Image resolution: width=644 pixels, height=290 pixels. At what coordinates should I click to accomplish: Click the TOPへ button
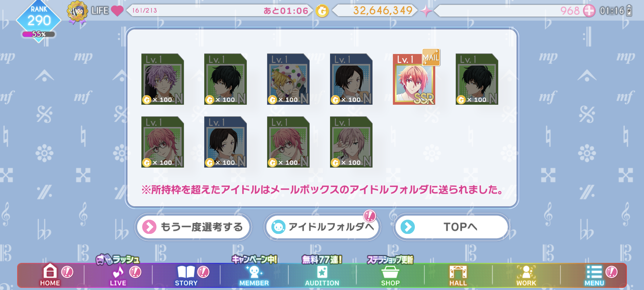click(452, 227)
